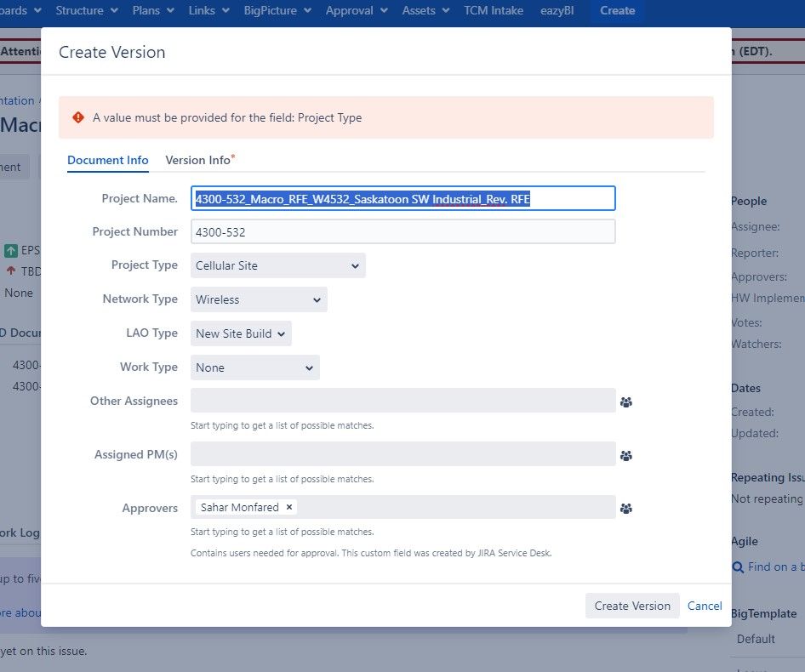Screen dimensions: 805x672
Task: Click the red TBD arrow icon
Action: (x=11, y=271)
